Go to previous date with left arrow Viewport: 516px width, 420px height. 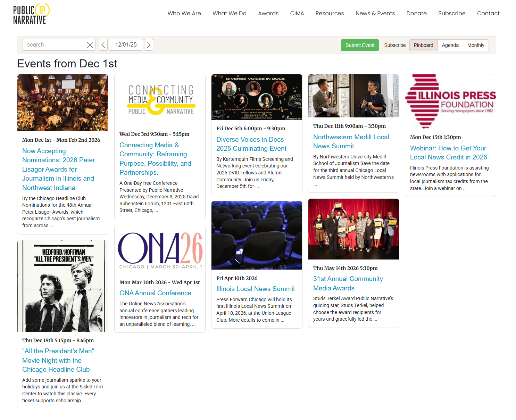click(x=103, y=45)
